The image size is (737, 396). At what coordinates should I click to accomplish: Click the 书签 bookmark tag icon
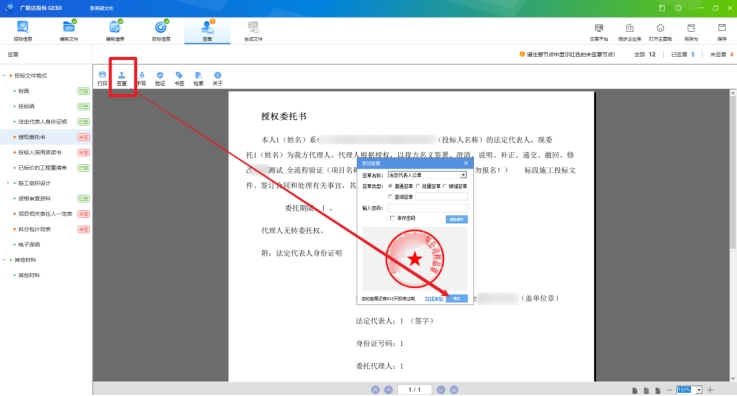[179, 78]
